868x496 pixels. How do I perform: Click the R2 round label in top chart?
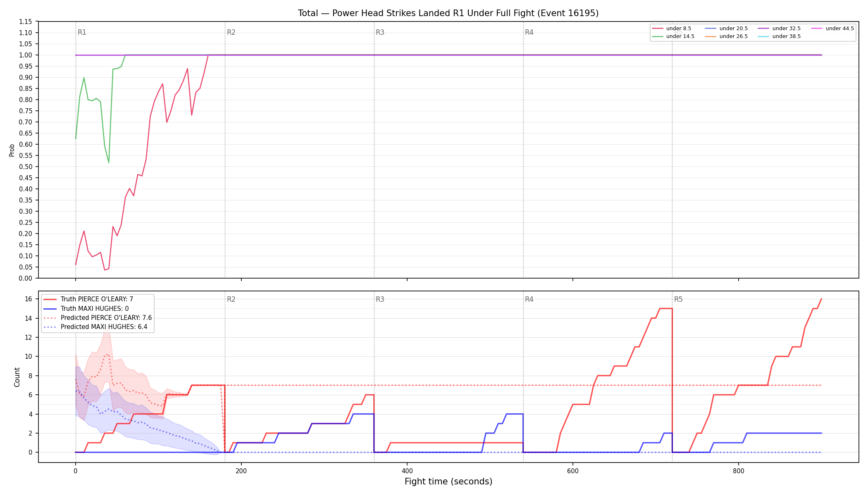point(231,32)
